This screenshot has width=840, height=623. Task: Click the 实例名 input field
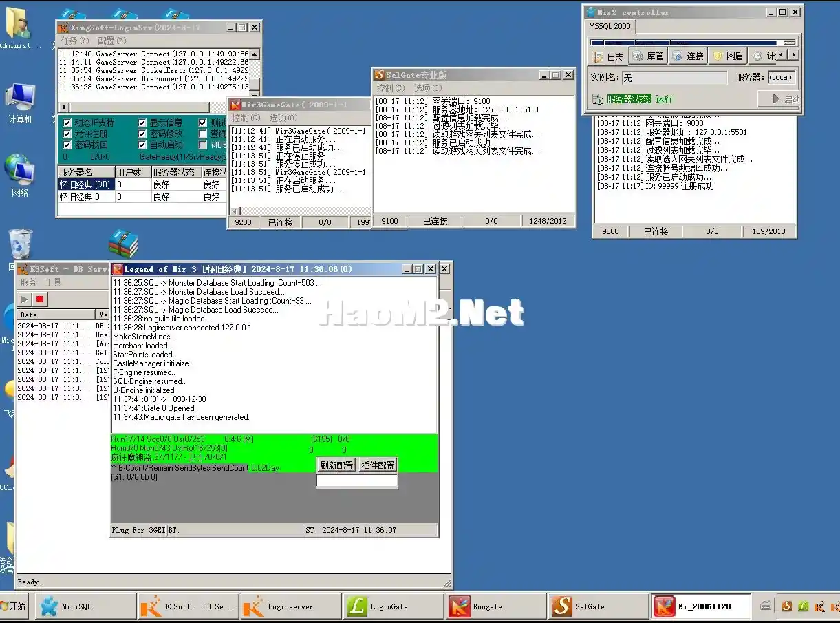[x=674, y=78]
